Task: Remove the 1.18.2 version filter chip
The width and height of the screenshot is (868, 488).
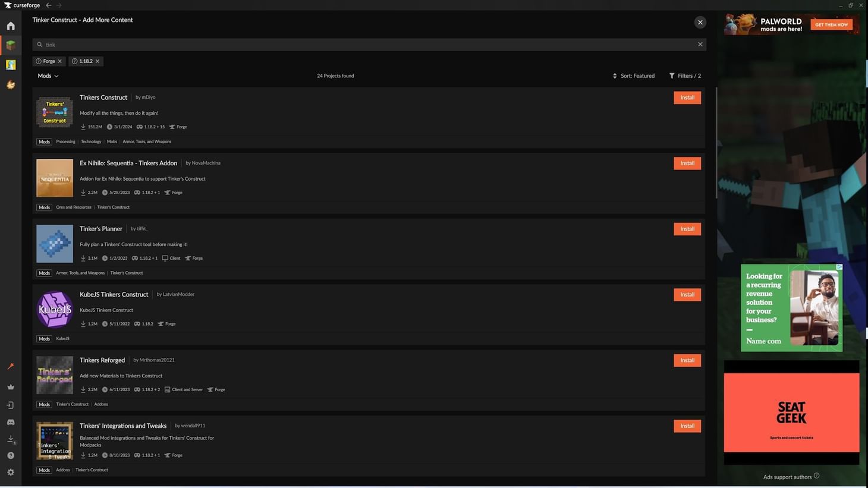Action: tap(98, 61)
